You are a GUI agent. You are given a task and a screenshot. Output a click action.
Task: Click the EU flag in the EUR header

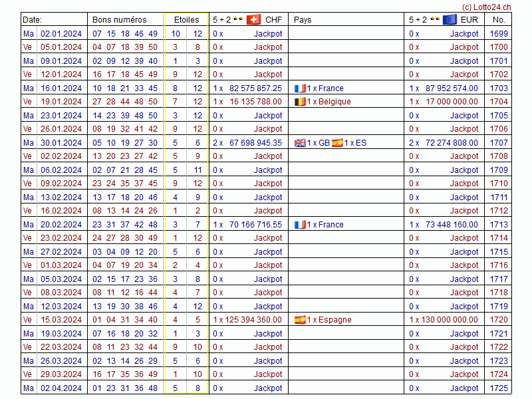click(x=450, y=19)
